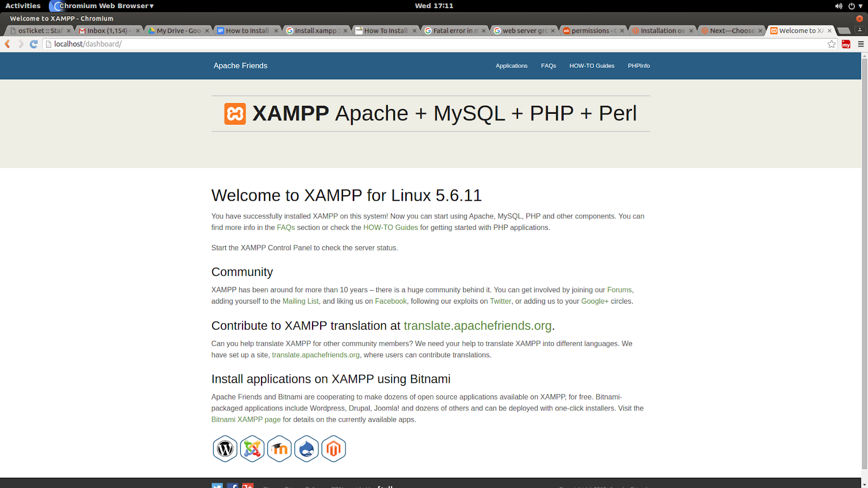Click the Chromium user profile icon
Screen dimensions: 868x488
(x=860, y=29)
